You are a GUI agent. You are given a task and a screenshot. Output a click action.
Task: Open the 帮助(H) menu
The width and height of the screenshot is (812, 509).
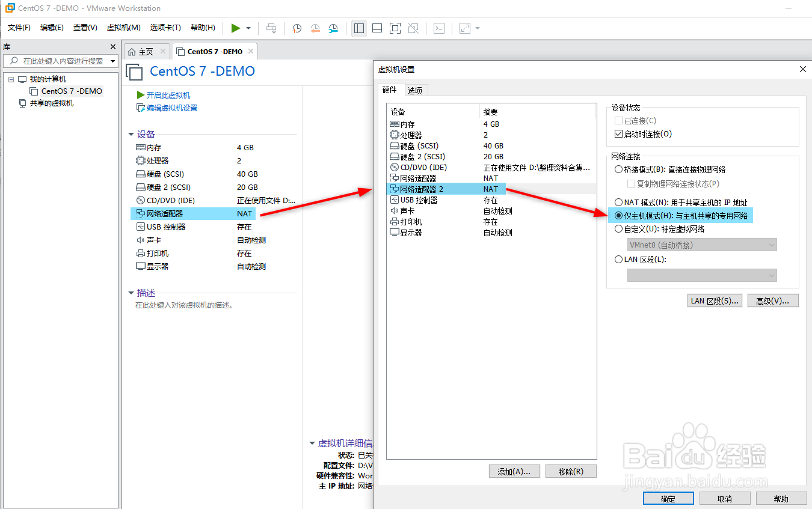(x=203, y=28)
